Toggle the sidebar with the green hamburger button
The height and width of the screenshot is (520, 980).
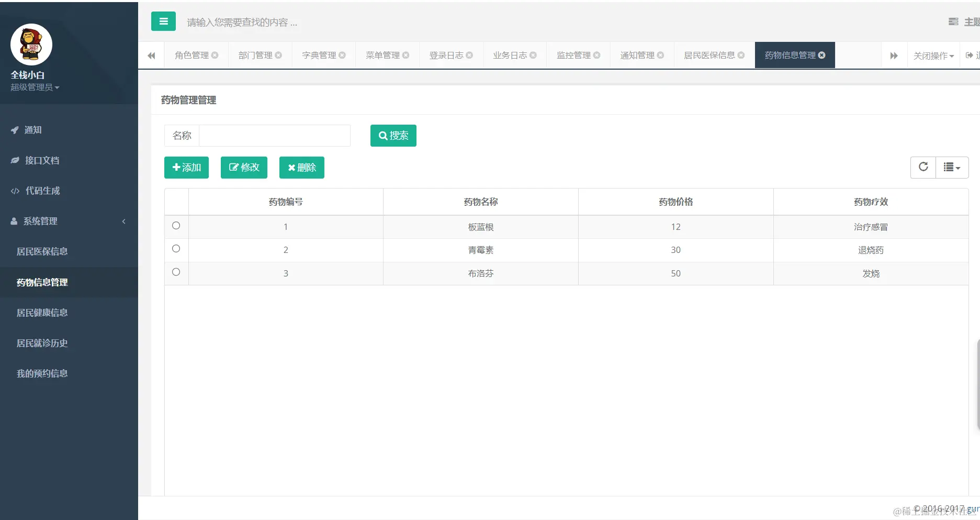tap(163, 21)
